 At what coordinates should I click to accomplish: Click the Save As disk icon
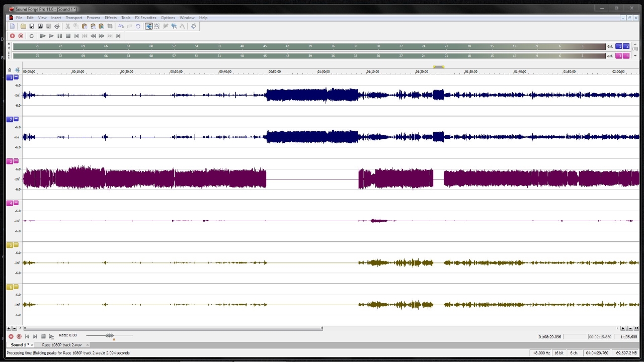40,26
